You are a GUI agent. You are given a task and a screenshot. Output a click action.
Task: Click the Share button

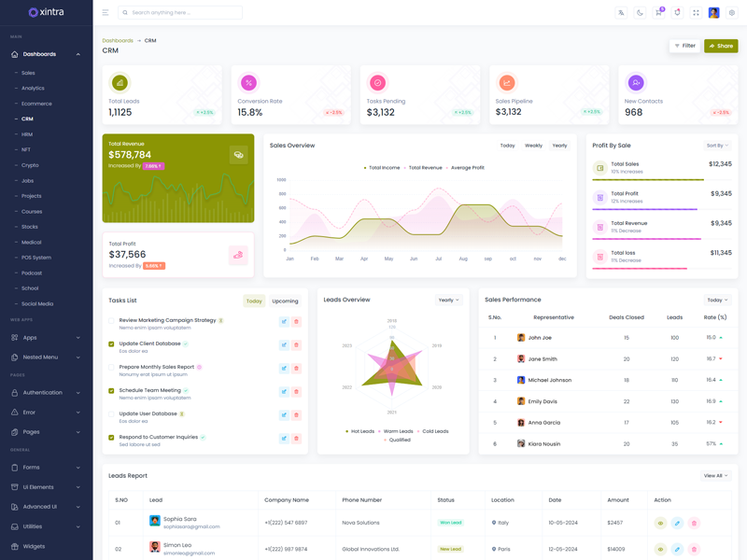pos(721,46)
